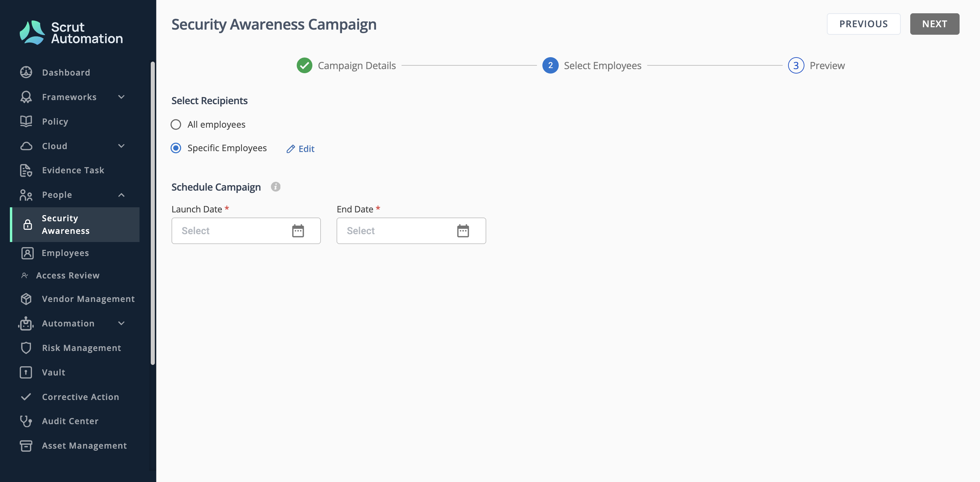Image resolution: width=980 pixels, height=482 pixels.
Task: Click the Campaign Details step label
Action: (357, 65)
